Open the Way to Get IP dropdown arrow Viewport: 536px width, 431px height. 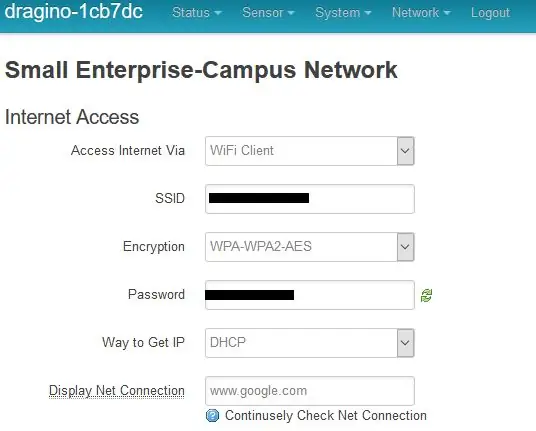pyautogui.click(x=405, y=343)
